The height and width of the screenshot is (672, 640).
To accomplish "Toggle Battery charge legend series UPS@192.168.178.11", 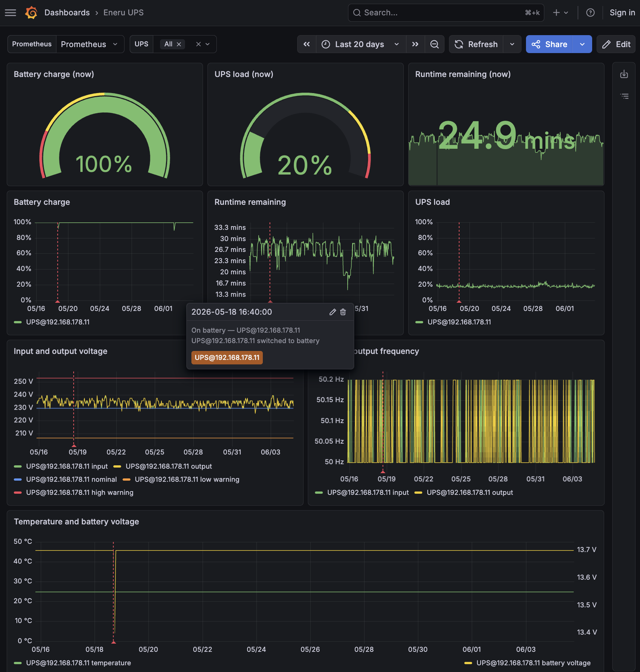I will click(58, 322).
